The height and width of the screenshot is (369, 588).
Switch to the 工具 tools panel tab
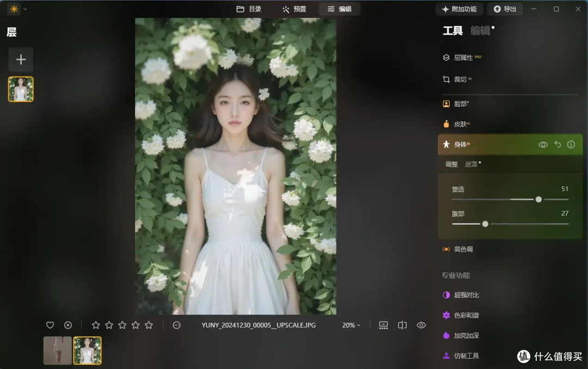coord(452,30)
